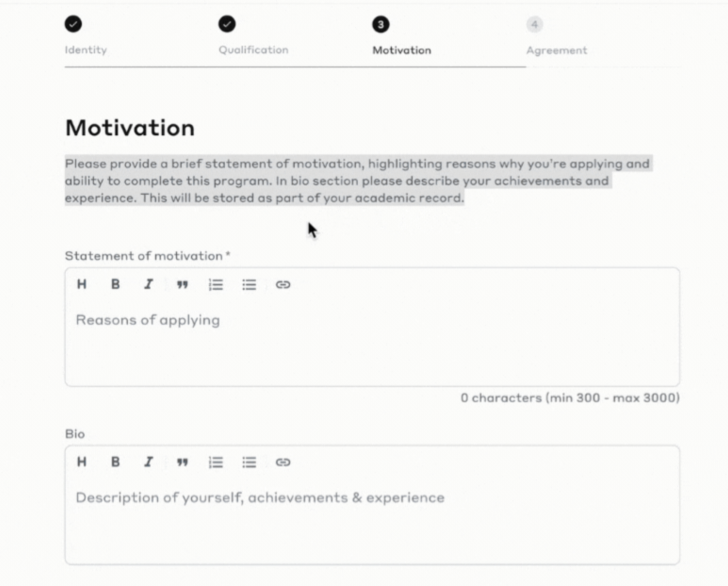Apply italic formatting in the Bio editor
Screen dimensions: 728x586
click(148, 462)
